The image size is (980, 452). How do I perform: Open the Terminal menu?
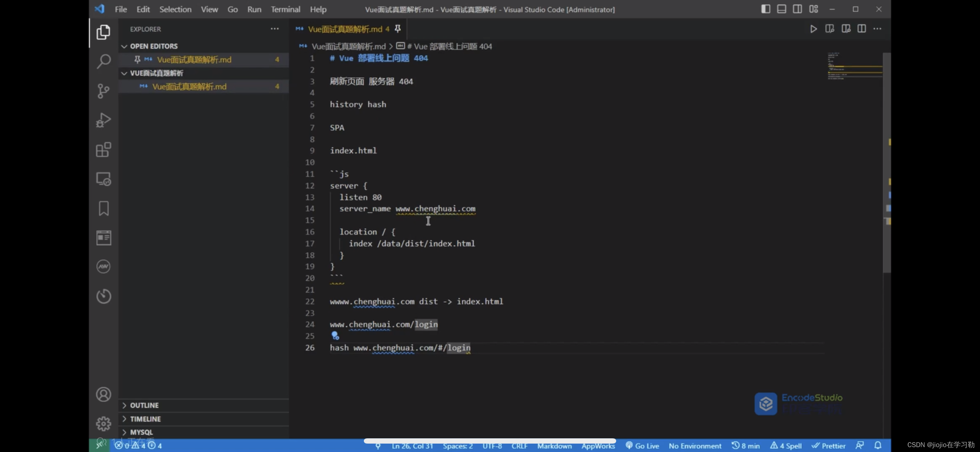[285, 9]
